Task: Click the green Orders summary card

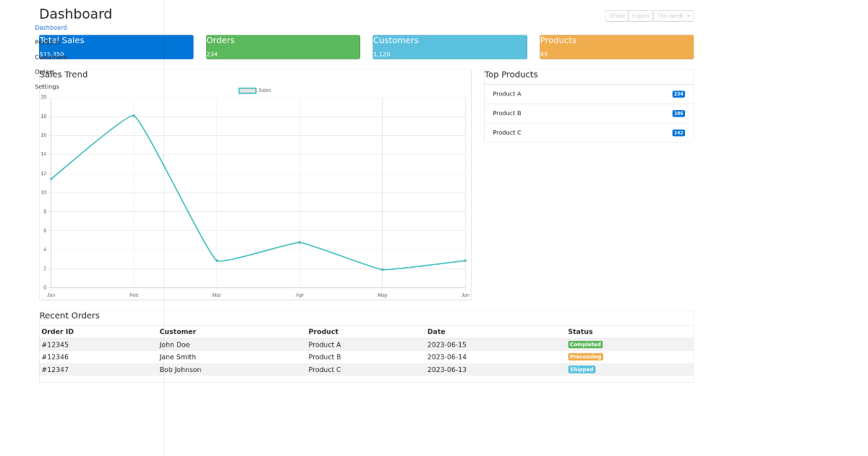Action: coord(282,46)
